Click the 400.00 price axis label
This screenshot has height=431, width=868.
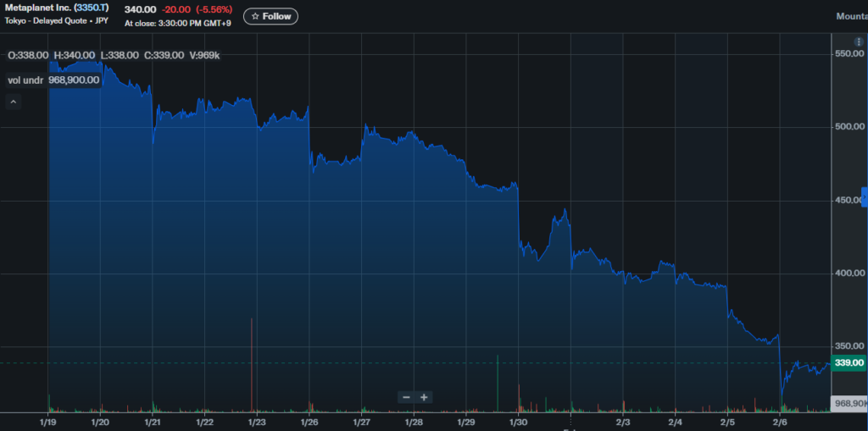(848, 274)
